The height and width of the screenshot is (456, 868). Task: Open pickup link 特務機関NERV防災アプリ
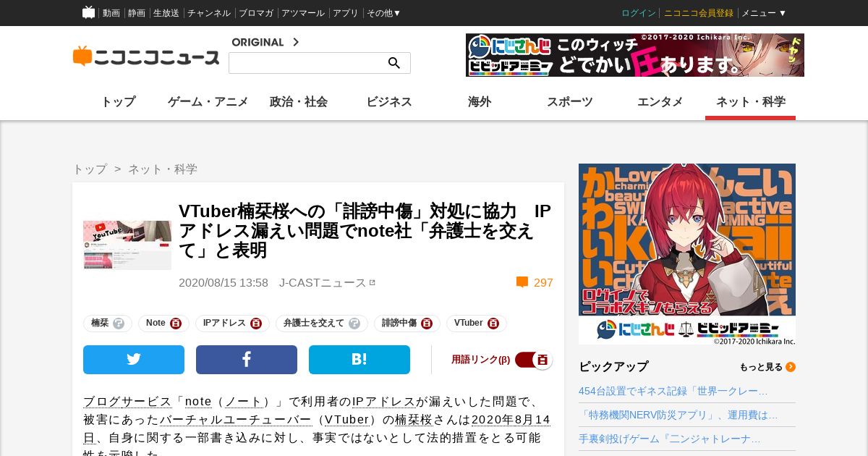[678, 415]
